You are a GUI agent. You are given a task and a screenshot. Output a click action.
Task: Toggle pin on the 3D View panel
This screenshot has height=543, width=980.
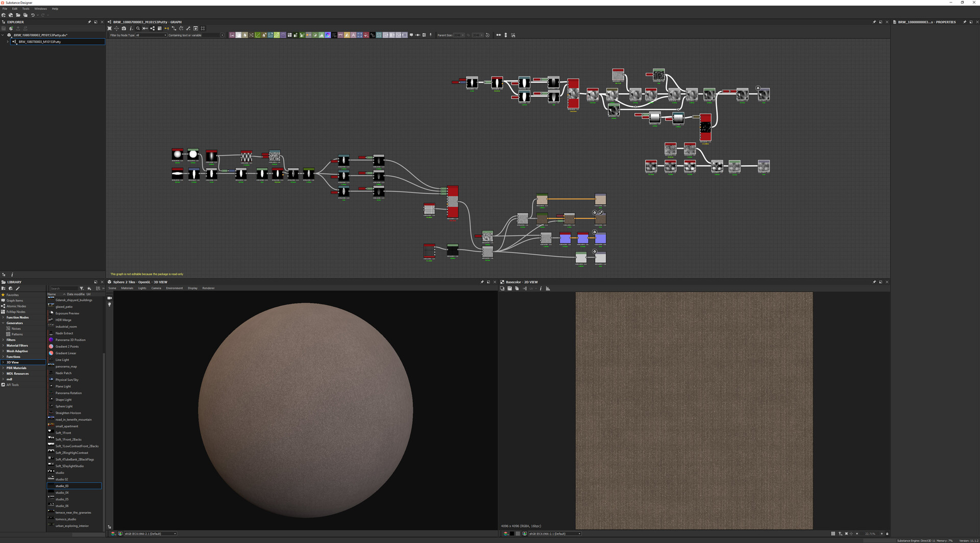tap(482, 282)
